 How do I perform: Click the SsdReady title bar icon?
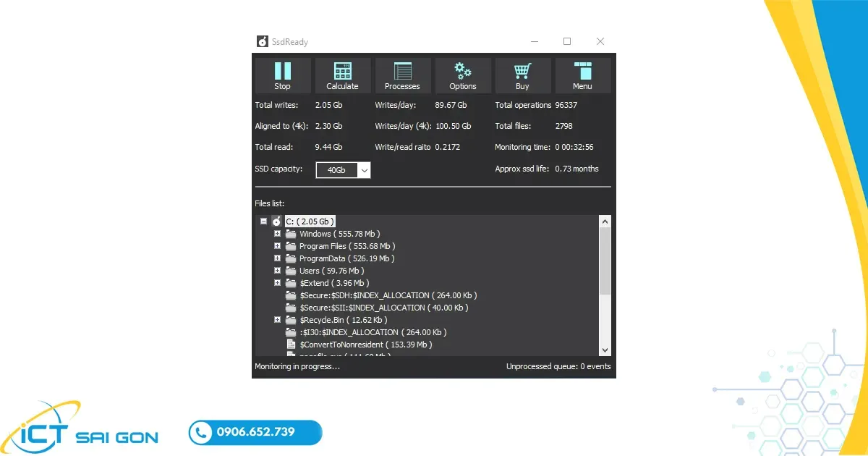[x=262, y=41]
